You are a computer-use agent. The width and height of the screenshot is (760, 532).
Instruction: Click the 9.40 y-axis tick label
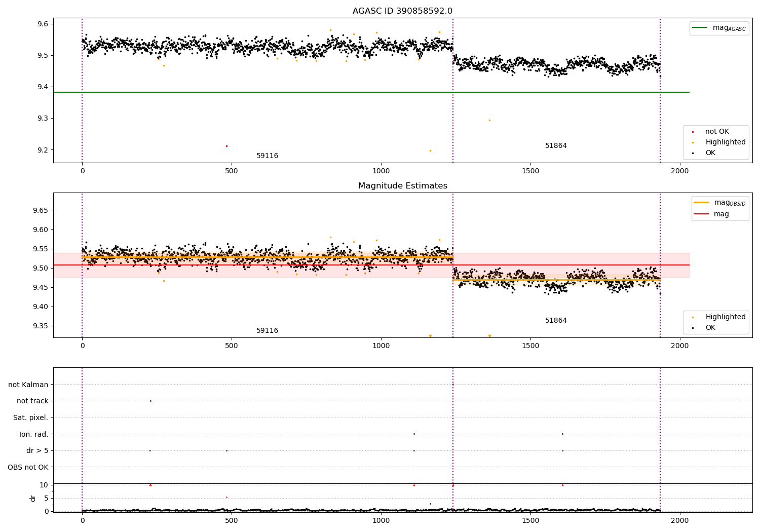[41, 307]
